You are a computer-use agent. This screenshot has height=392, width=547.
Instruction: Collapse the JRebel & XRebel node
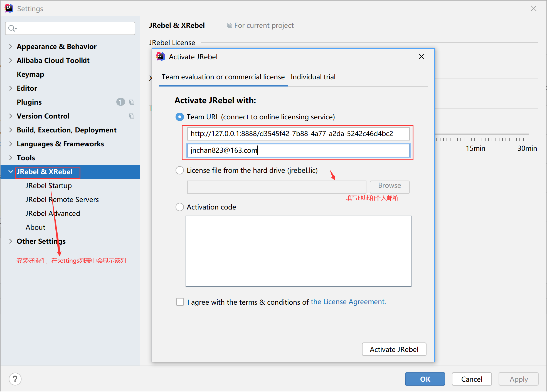click(x=11, y=172)
